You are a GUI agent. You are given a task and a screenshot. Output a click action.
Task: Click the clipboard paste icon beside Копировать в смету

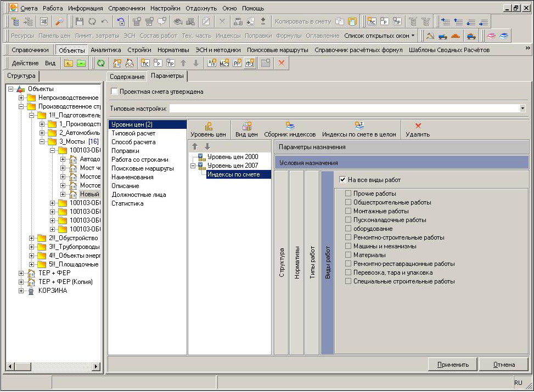point(352,21)
